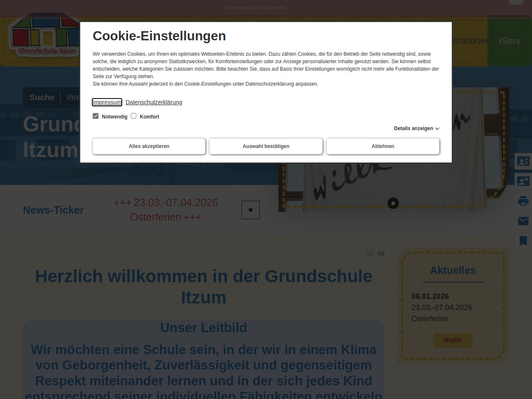Click the phone contact icon in sidebar
The image size is (532, 399).
523,161
